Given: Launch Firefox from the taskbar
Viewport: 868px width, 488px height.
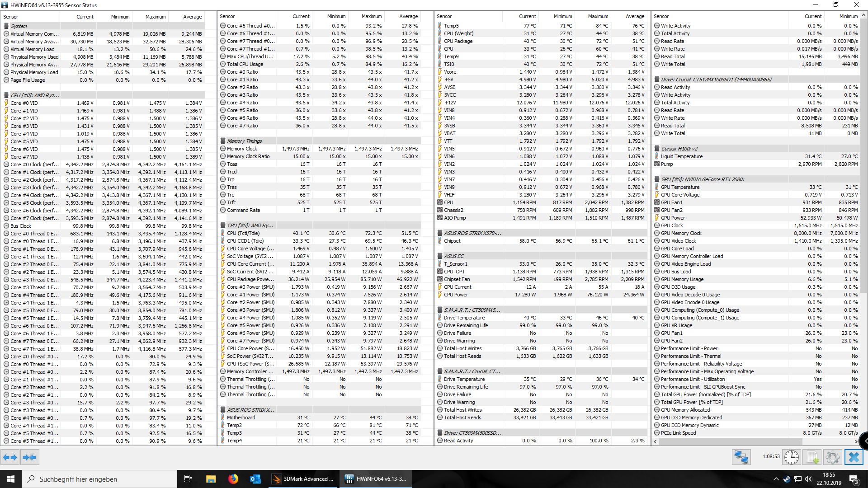Looking at the screenshot, I should [x=233, y=479].
